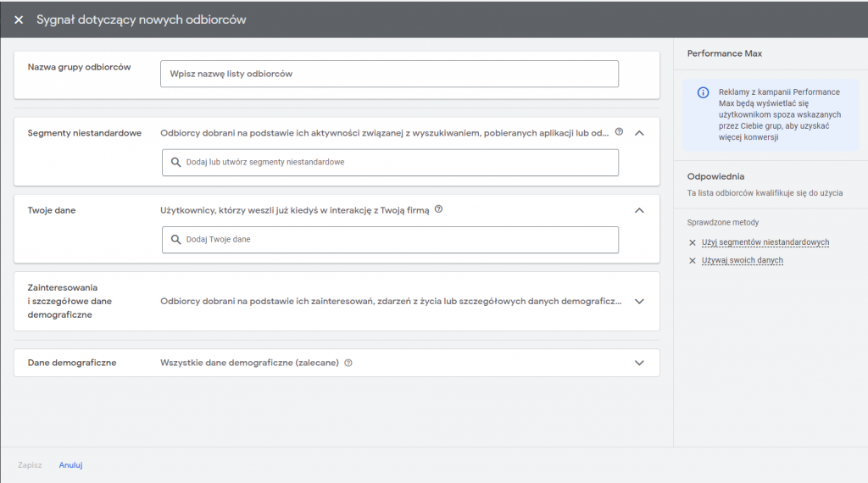
Task: Click the info icon in Performance Max notice
Action: [703, 92]
